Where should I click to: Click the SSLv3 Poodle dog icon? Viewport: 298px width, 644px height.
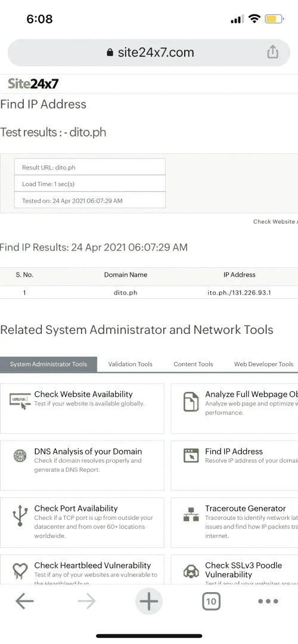pyautogui.click(x=191, y=571)
